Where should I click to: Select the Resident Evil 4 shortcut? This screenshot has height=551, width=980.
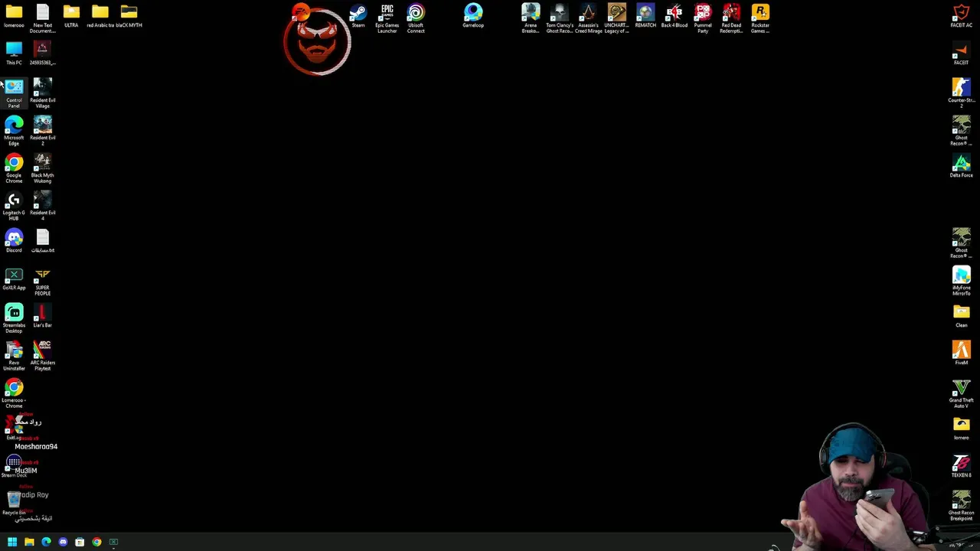[x=43, y=206]
